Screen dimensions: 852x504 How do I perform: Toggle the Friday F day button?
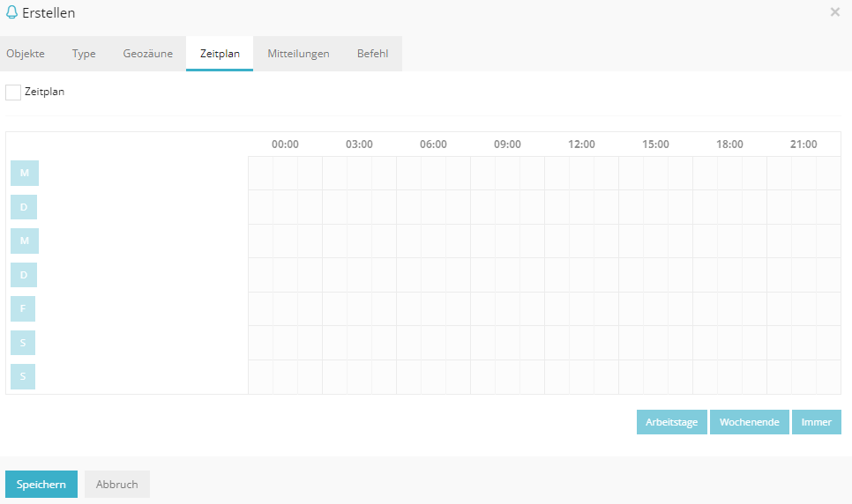pos(23,309)
